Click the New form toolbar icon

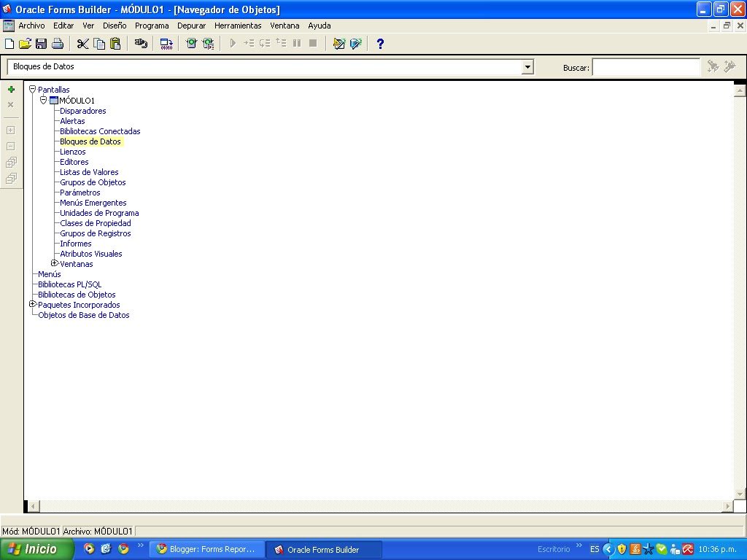9,44
